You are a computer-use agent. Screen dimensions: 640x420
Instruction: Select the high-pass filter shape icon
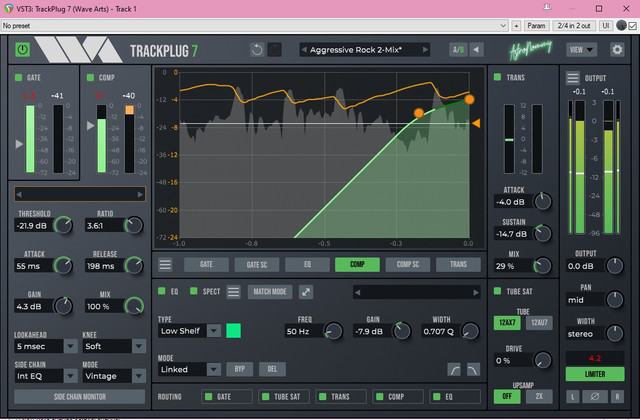tap(454, 370)
